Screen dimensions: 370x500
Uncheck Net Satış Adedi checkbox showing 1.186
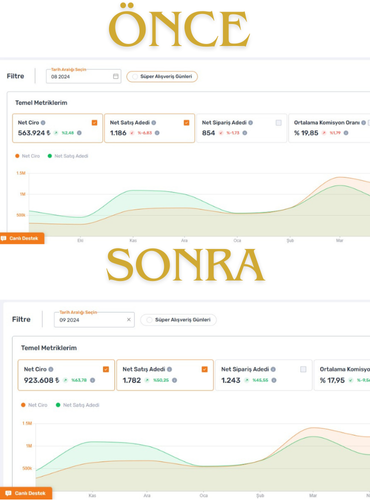[x=187, y=123]
